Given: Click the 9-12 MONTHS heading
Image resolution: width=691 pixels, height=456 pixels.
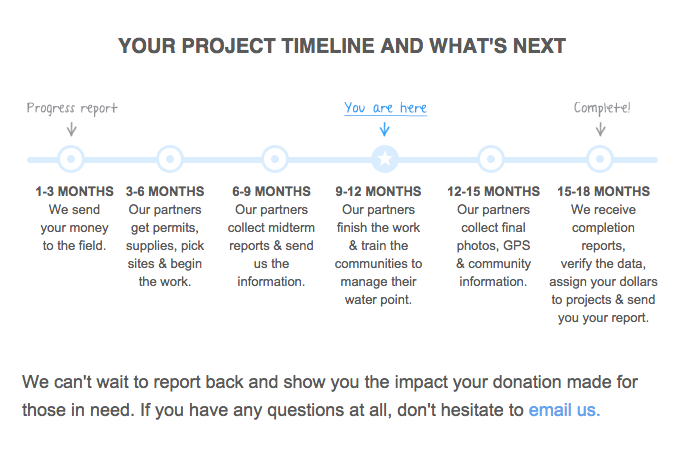Looking at the screenshot, I should coord(378,192).
